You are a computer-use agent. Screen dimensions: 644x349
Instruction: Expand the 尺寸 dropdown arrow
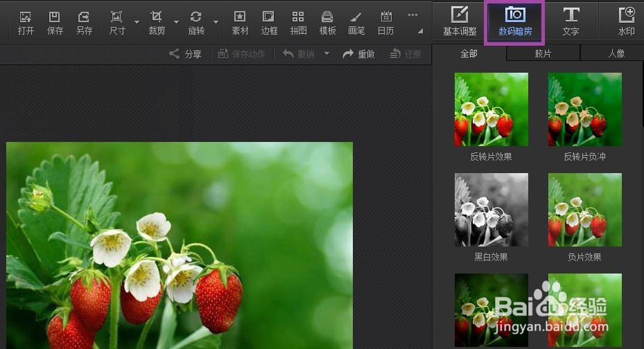137,22
